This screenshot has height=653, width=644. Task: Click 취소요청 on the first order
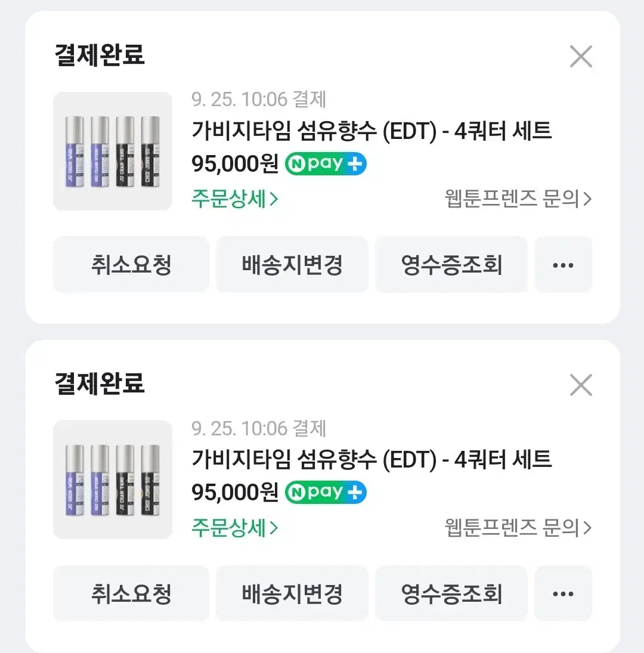pyautogui.click(x=131, y=265)
